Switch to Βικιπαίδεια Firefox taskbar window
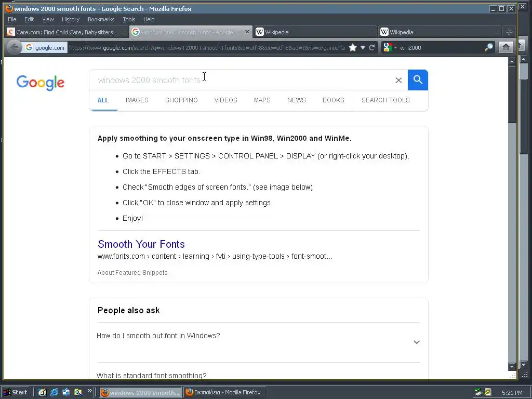The width and height of the screenshot is (532, 399). coord(224,392)
